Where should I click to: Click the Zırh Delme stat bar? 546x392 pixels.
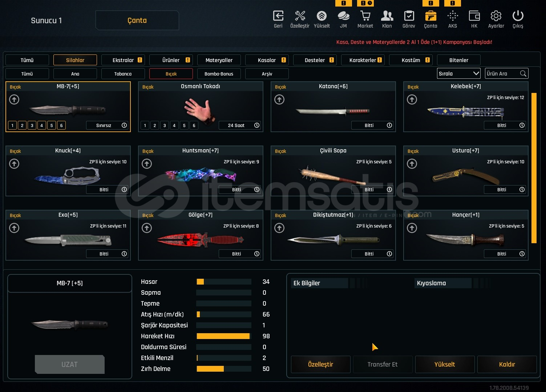[x=224, y=369]
